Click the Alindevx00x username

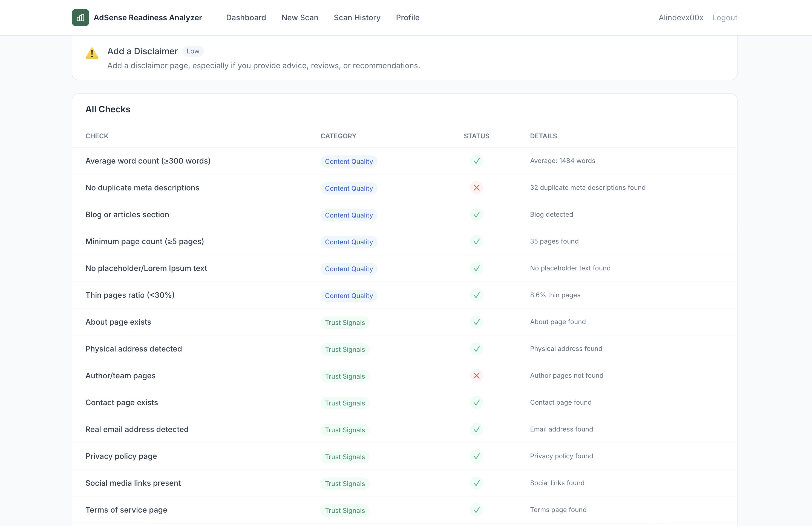680,18
